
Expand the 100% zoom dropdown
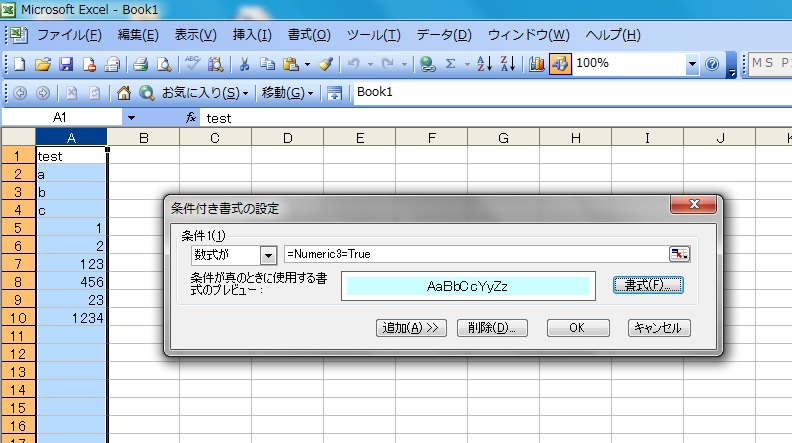pyautogui.click(x=692, y=64)
